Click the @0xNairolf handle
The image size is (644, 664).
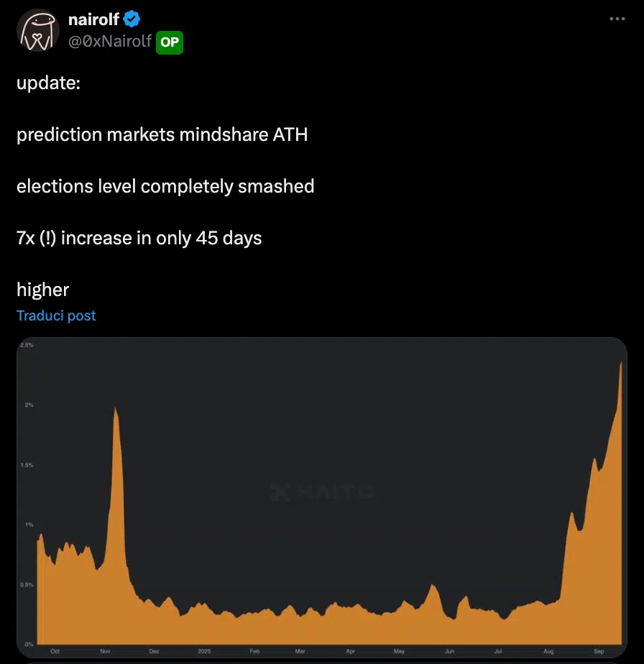click(x=108, y=42)
